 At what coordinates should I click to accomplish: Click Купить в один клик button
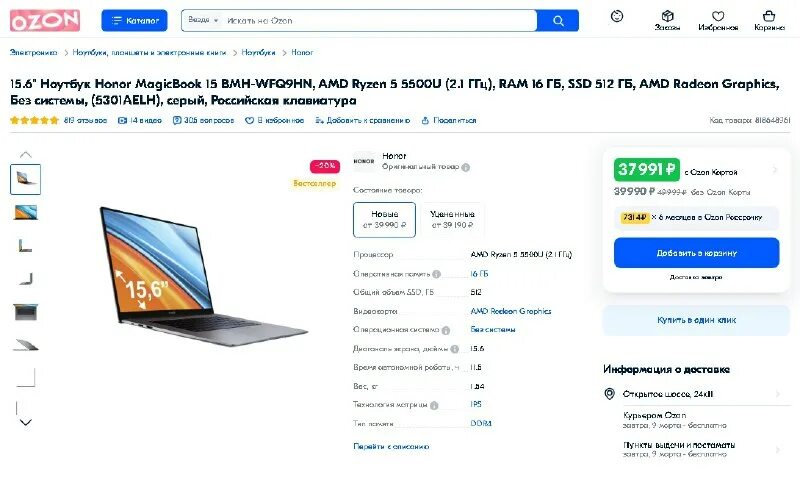(696, 320)
